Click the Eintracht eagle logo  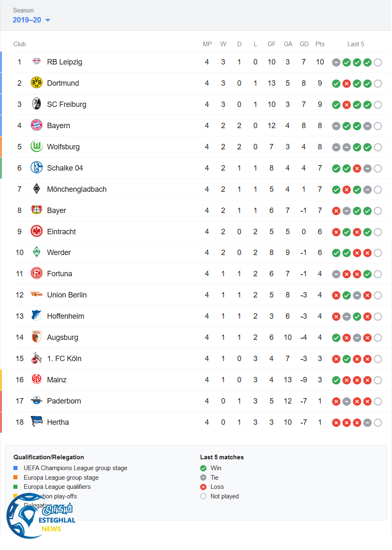pos(37,231)
